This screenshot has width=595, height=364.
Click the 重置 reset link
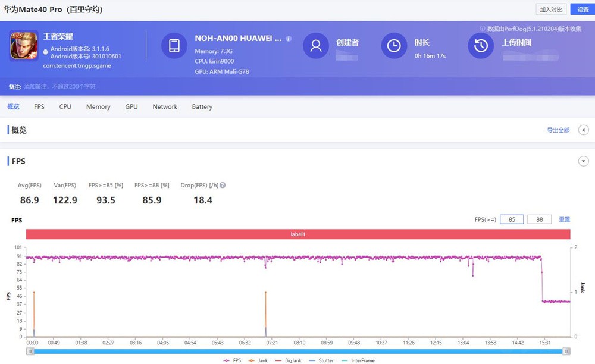point(565,219)
